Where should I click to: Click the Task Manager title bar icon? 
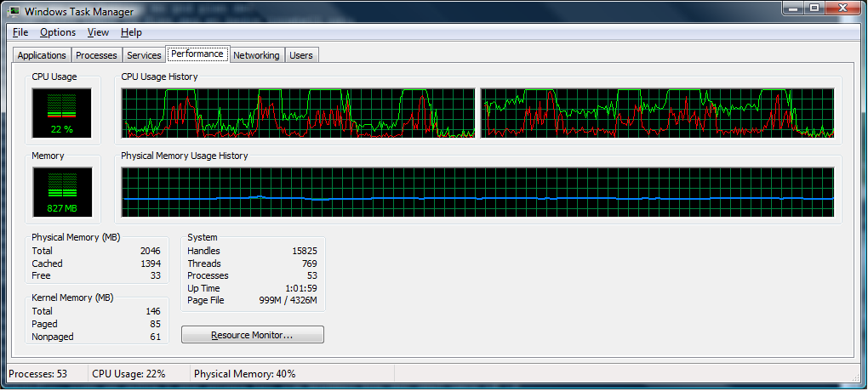(x=14, y=11)
